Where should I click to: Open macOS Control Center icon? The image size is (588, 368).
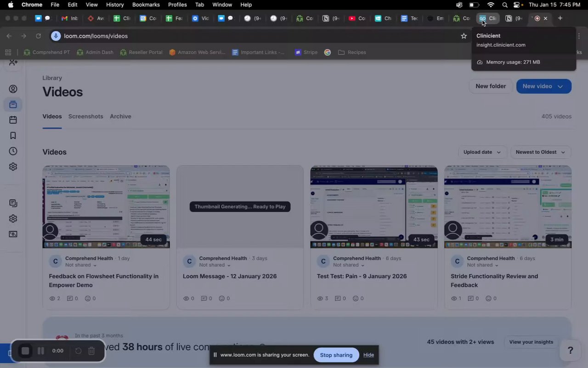tap(518, 5)
